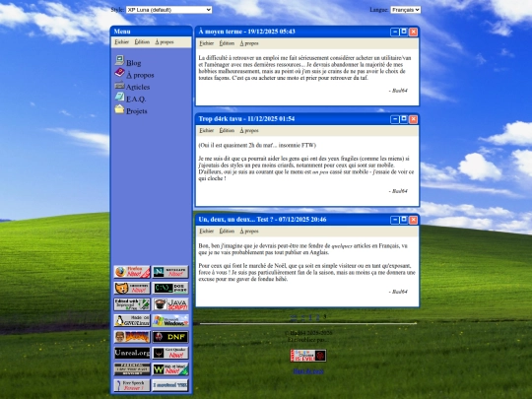Click the À propos book icon
This screenshot has height=399, width=532.
click(119, 72)
